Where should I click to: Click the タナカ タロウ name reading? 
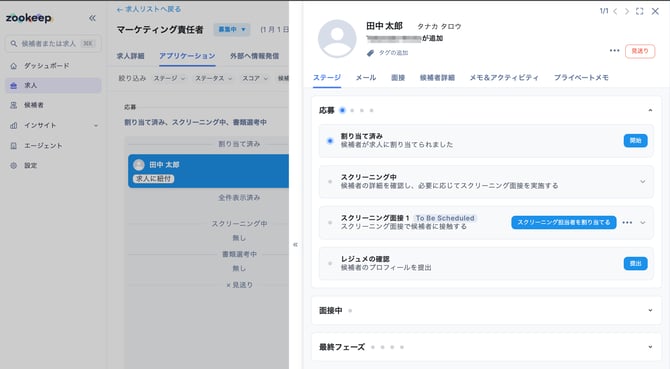439,26
